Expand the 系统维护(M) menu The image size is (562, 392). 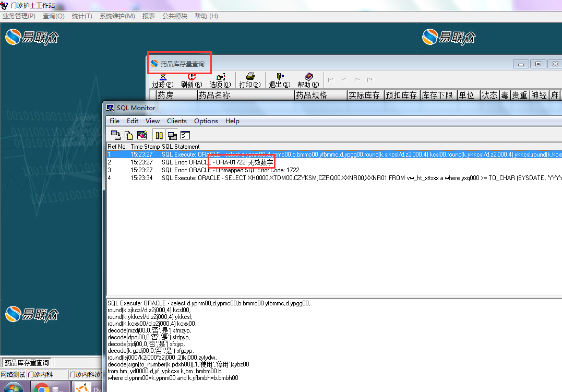[x=117, y=16]
